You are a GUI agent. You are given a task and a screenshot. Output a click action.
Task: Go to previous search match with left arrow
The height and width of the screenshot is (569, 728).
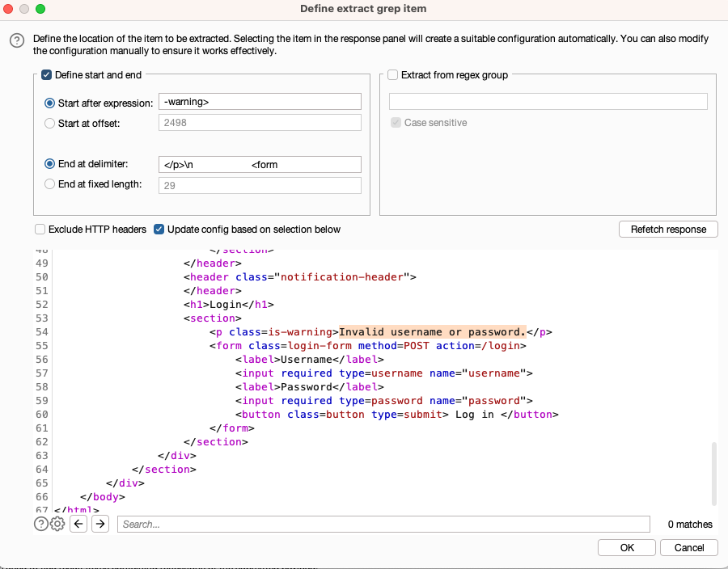tap(78, 524)
